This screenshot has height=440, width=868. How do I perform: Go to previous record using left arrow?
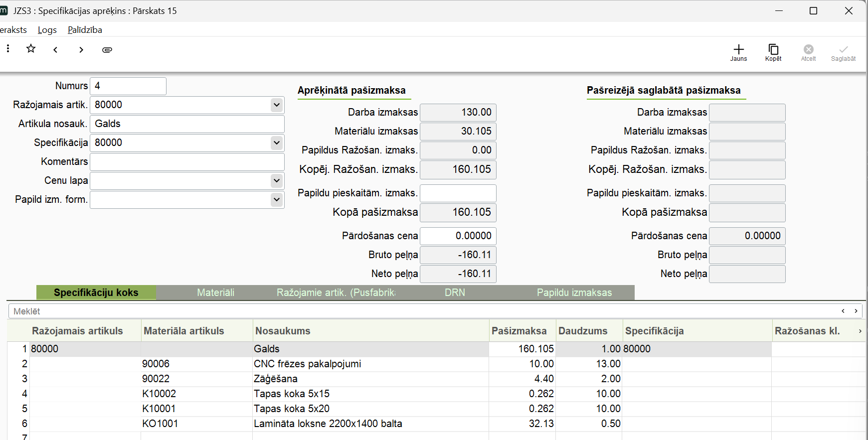tap(55, 49)
